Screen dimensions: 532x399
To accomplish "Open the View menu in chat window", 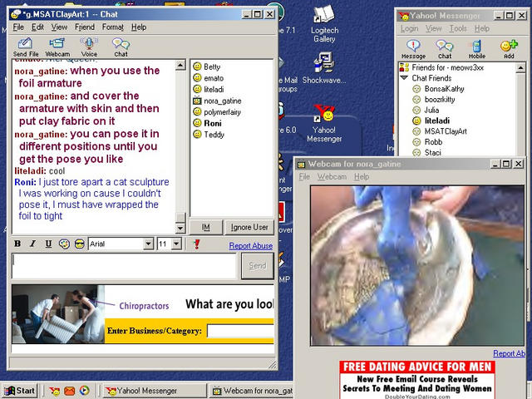I will (59, 27).
